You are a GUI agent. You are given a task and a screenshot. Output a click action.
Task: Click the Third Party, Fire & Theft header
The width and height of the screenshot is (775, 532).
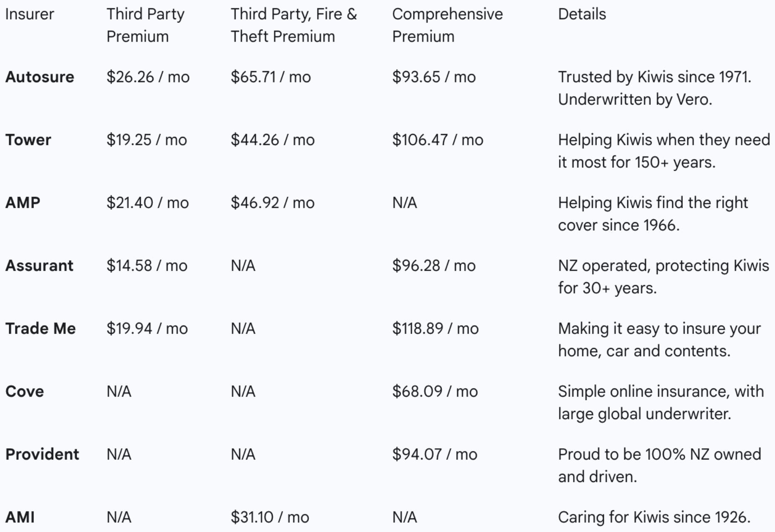click(x=293, y=25)
